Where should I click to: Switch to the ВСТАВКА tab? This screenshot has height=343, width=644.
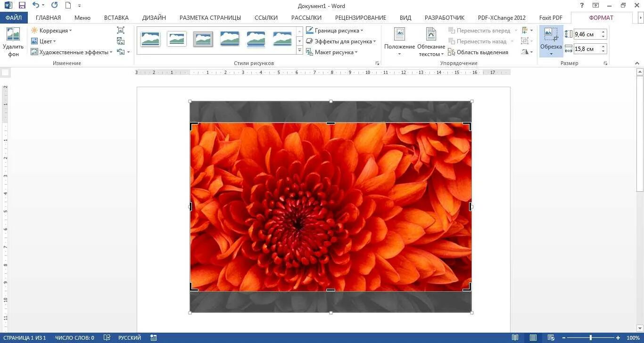coord(116,18)
